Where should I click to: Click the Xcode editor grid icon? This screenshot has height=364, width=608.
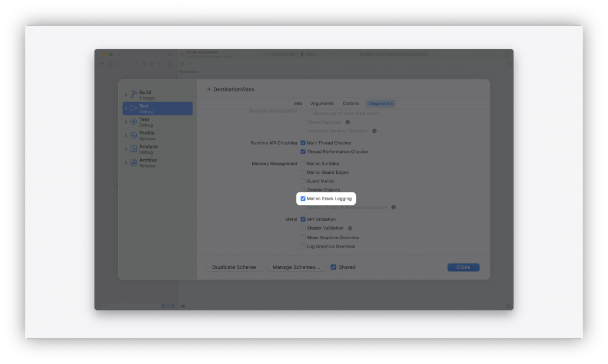[182, 64]
